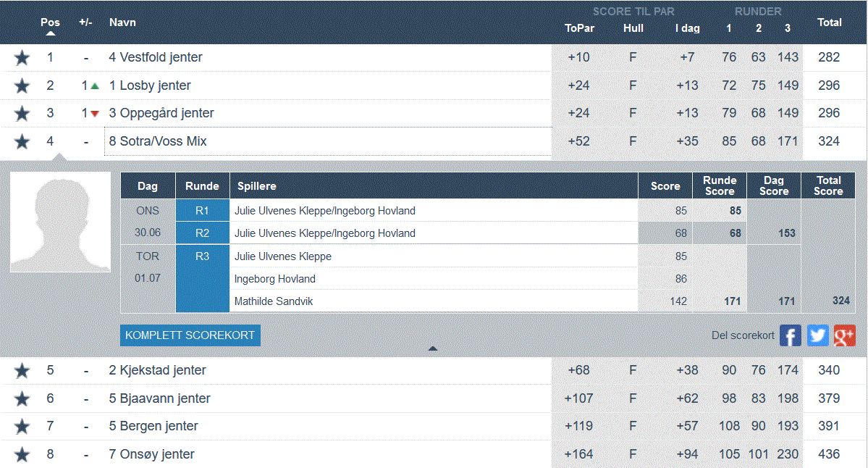Collapse the scorecard using the bottom arrow
This screenshot has height=468, width=868.
click(433, 348)
